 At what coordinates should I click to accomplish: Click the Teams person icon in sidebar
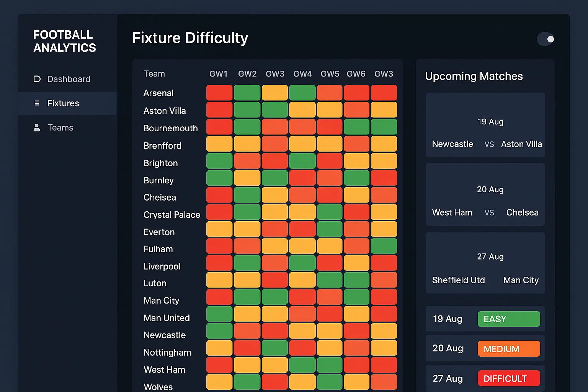[x=37, y=127]
